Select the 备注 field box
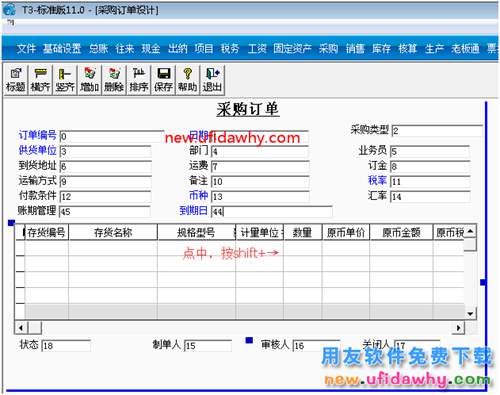The height and width of the screenshot is (395, 500). click(260, 181)
